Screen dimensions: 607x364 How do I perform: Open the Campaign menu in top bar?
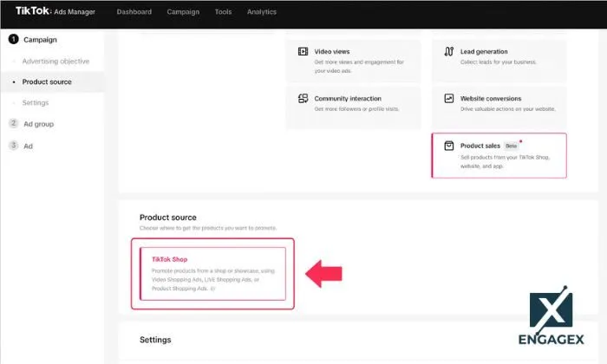(183, 12)
